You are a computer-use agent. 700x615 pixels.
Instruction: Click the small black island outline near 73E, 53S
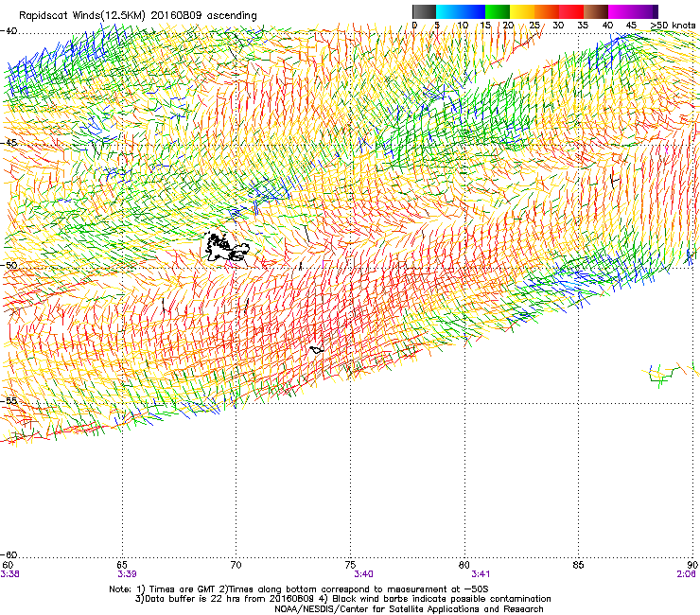point(317,350)
